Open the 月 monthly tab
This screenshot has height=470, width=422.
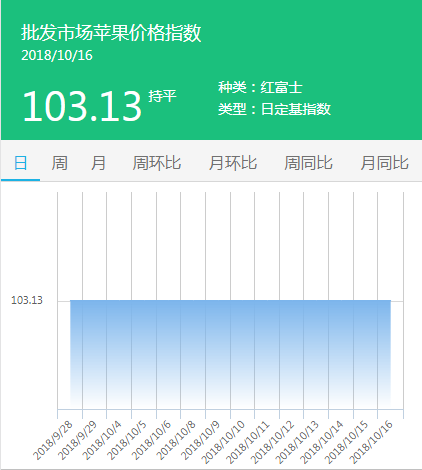[x=98, y=163]
